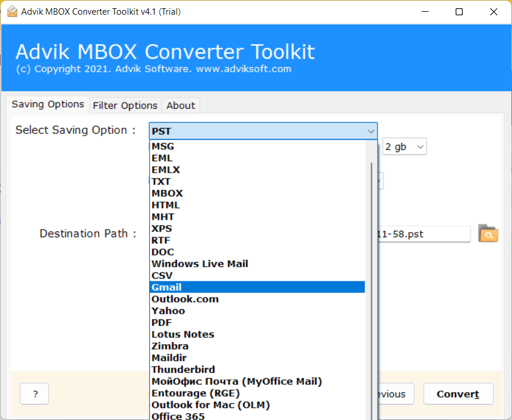This screenshot has width=512, height=420.
Task: Click the Advik mailbox icon in the title bar
Action: (x=11, y=11)
